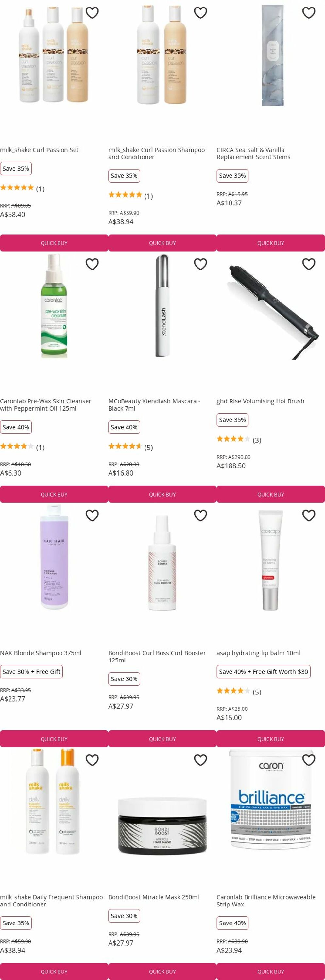
Task: Save MCoBeauty Xtendlash Mascara to wishlist
Action: (200, 264)
